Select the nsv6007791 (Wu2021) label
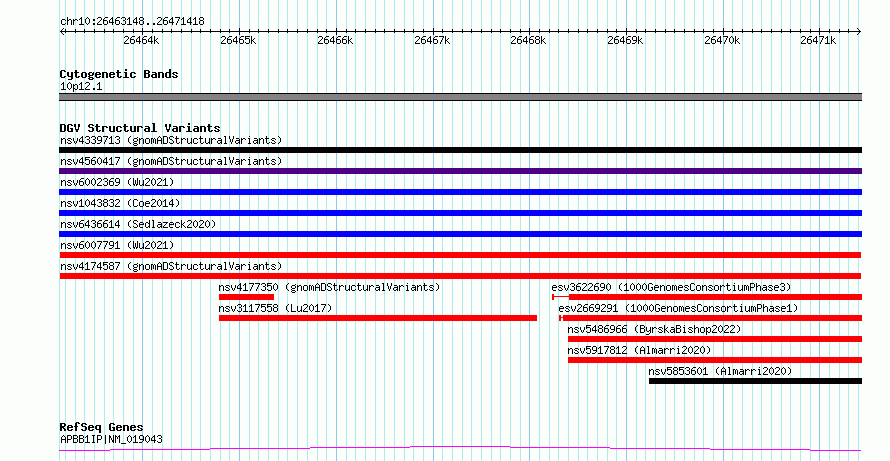Screen dimensions: 890x461 pos(117,245)
